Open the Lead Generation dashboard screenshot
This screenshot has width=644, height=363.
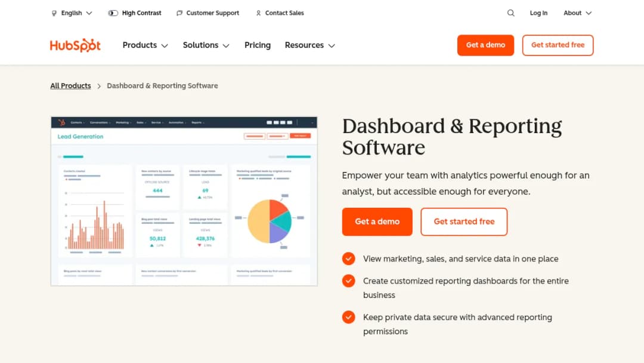click(x=184, y=201)
